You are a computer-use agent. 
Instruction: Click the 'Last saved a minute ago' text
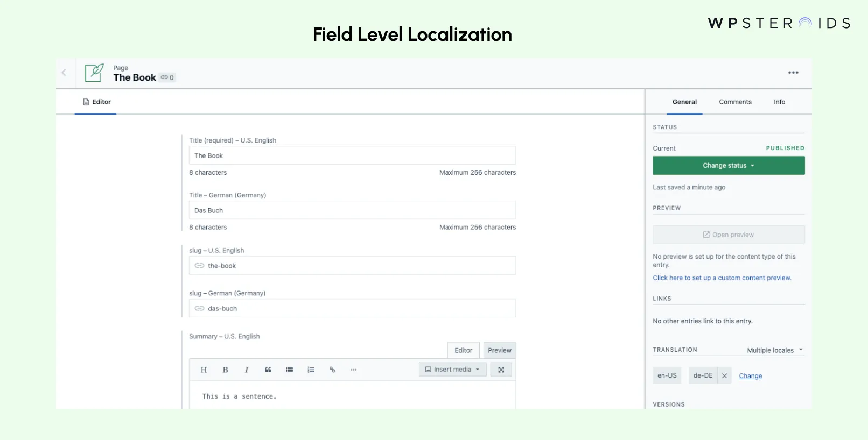point(689,187)
